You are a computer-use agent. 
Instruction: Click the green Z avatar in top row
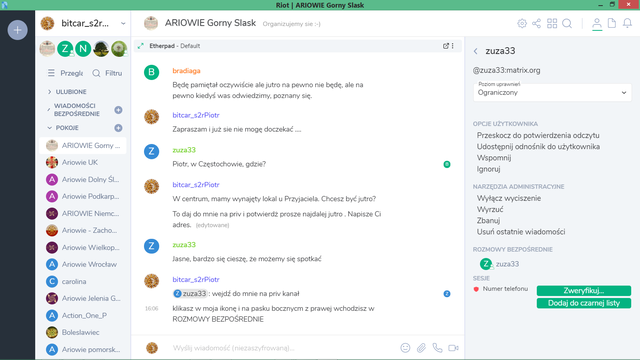point(65,49)
